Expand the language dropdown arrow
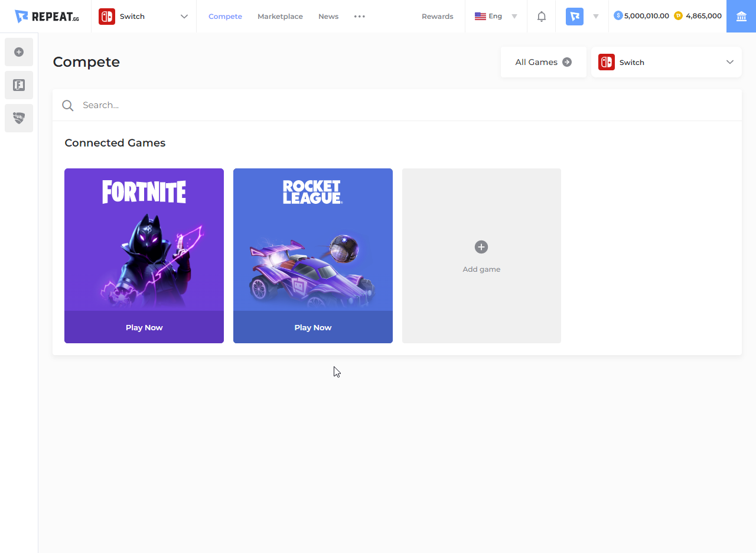 514,17
